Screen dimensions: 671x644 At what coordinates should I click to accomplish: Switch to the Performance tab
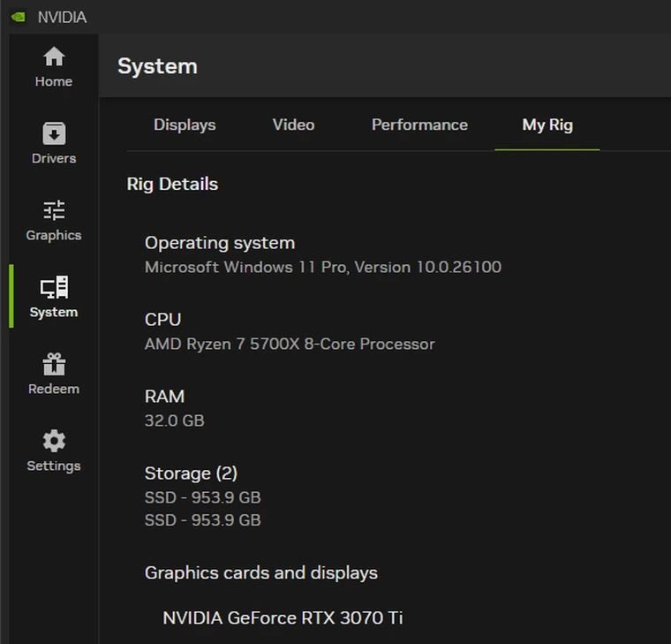click(x=419, y=125)
